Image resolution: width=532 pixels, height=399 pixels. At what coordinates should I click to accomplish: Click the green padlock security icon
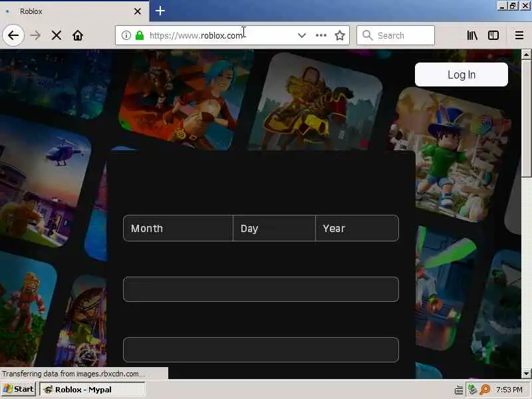point(140,35)
